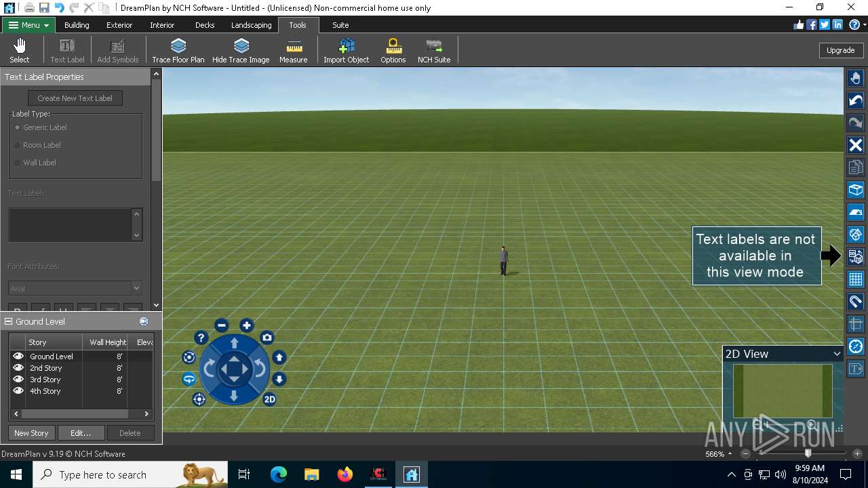The width and height of the screenshot is (868, 488).
Task: Open Firefox from taskbar
Action: tap(345, 474)
